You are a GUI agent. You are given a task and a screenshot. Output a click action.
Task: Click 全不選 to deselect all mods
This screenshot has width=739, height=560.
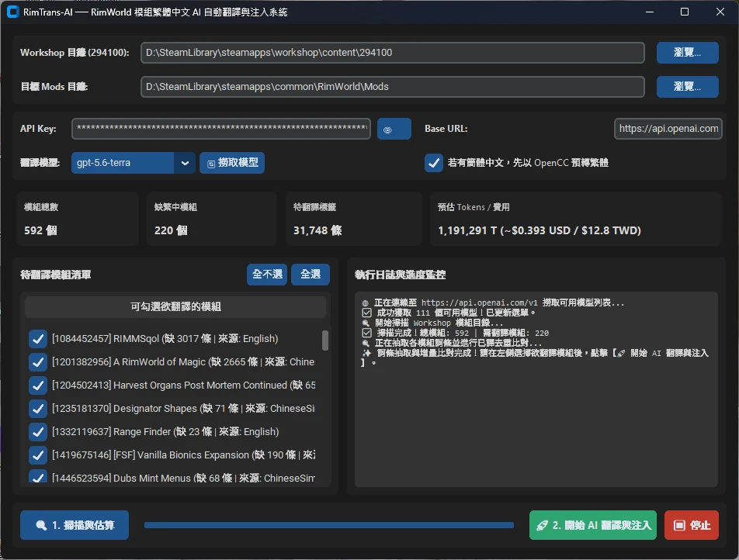(x=267, y=274)
